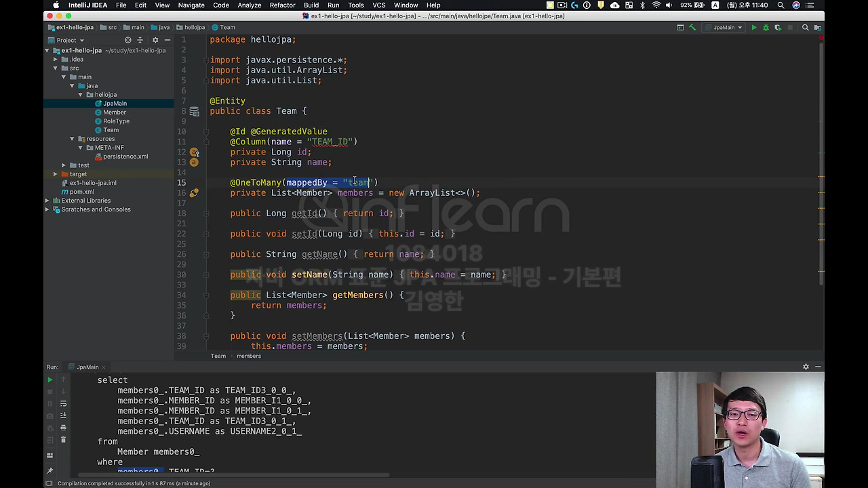Viewport: 868px width, 488px height.
Task: Open the Project Structure icon in the toolbar
Action: [x=817, y=28]
